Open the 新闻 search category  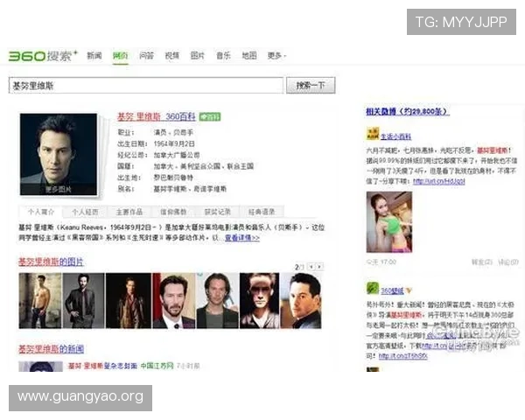(x=94, y=55)
